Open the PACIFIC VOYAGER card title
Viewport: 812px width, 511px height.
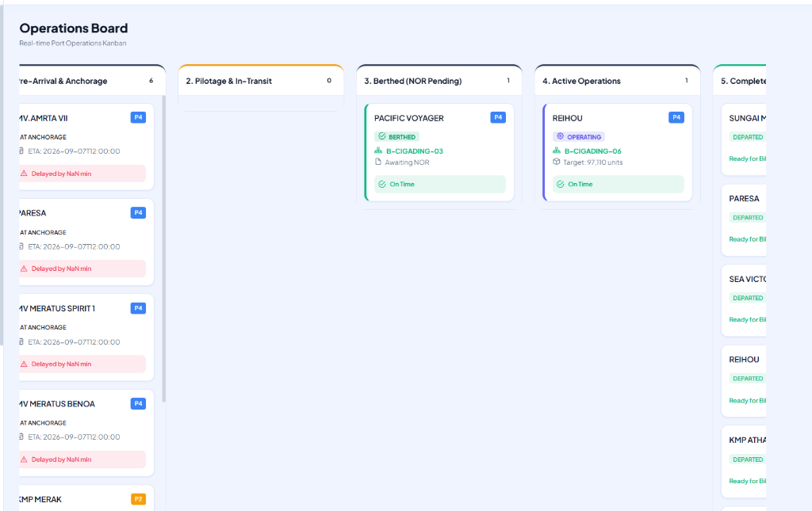(x=409, y=118)
